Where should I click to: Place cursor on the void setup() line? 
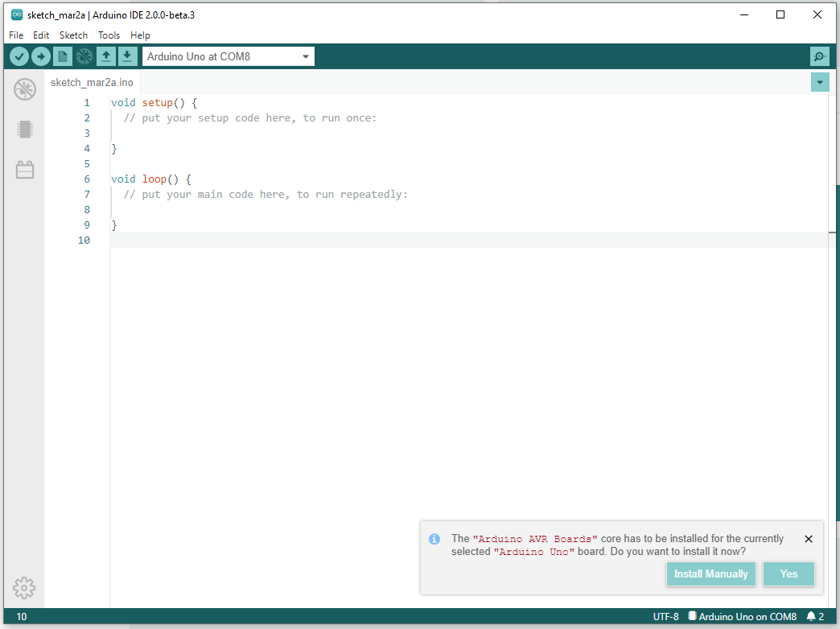tap(154, 102)
